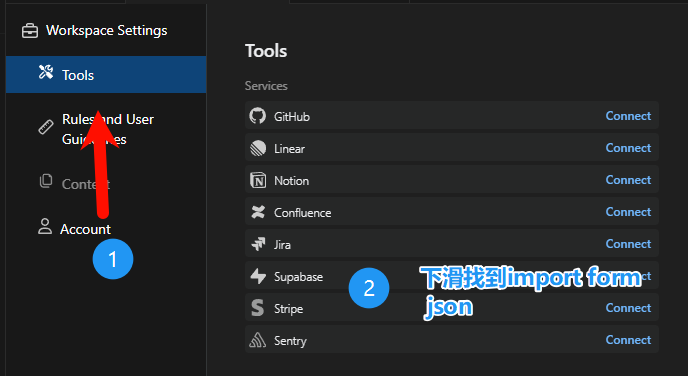Viewport: 688px width, 376px height.
Task: Click the ruler icon beside Rules and User Guidelines
Action: tap(46, 127)
